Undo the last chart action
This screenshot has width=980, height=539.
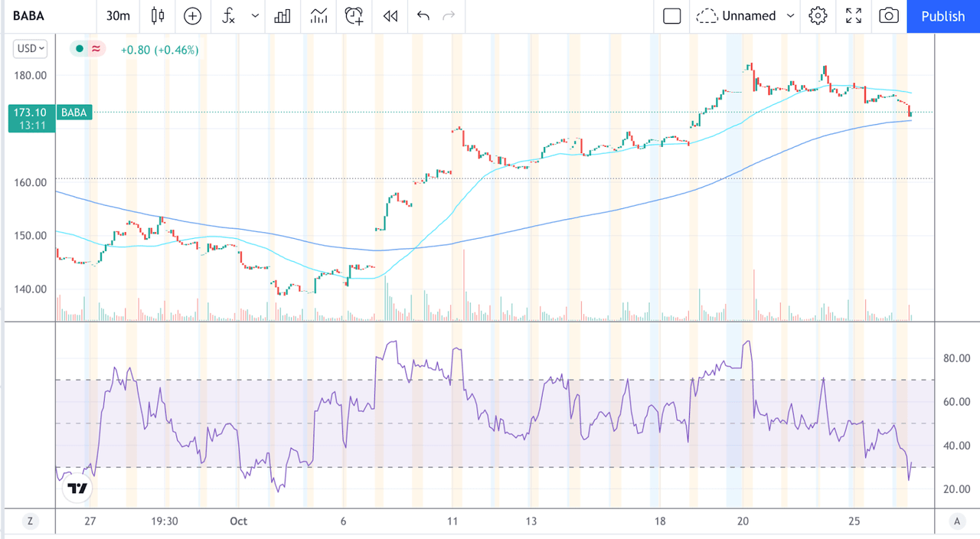point(423,15)
